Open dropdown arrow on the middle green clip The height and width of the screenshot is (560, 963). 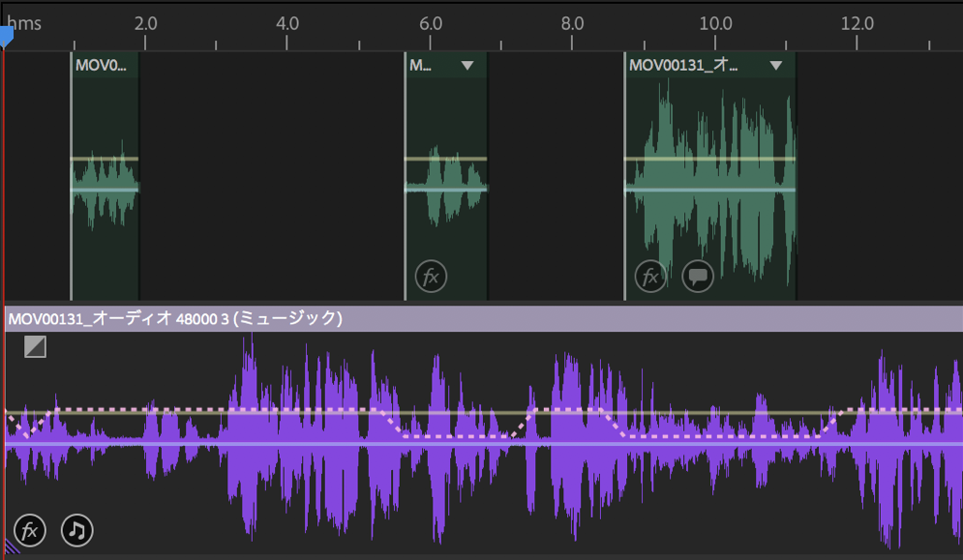tap(468, 66)
